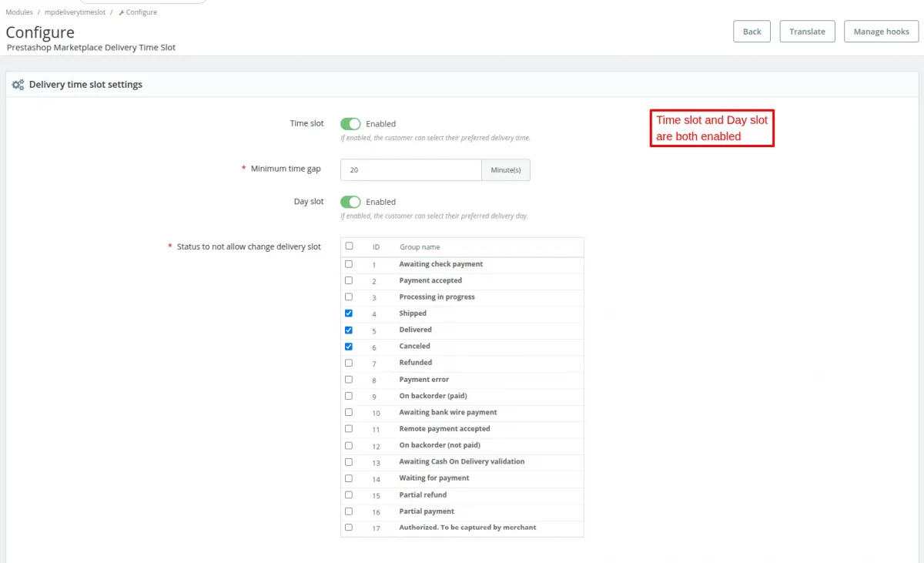Check the On backorder (paid) checkbox

pyautogui.click(x=349, y=396)
